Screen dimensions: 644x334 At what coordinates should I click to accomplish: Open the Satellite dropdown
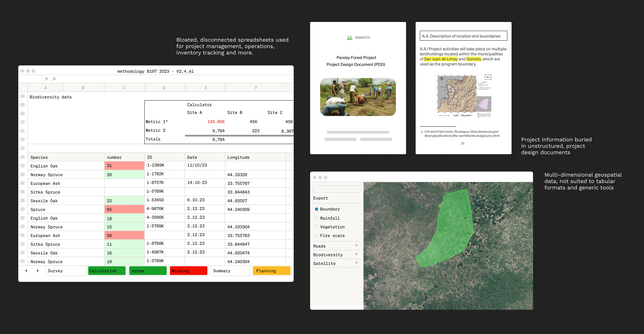click(x=356, y=263)
